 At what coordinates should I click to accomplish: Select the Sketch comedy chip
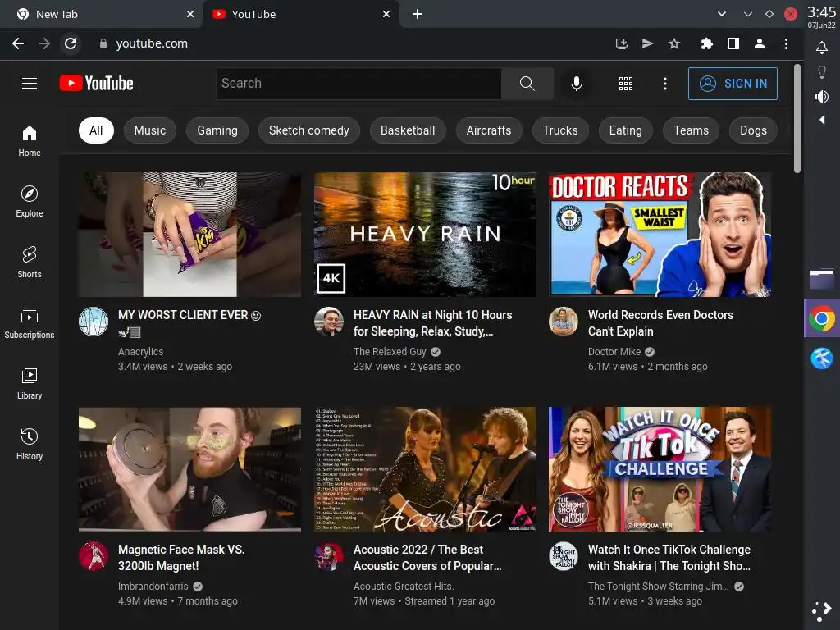tap(309, 130)
